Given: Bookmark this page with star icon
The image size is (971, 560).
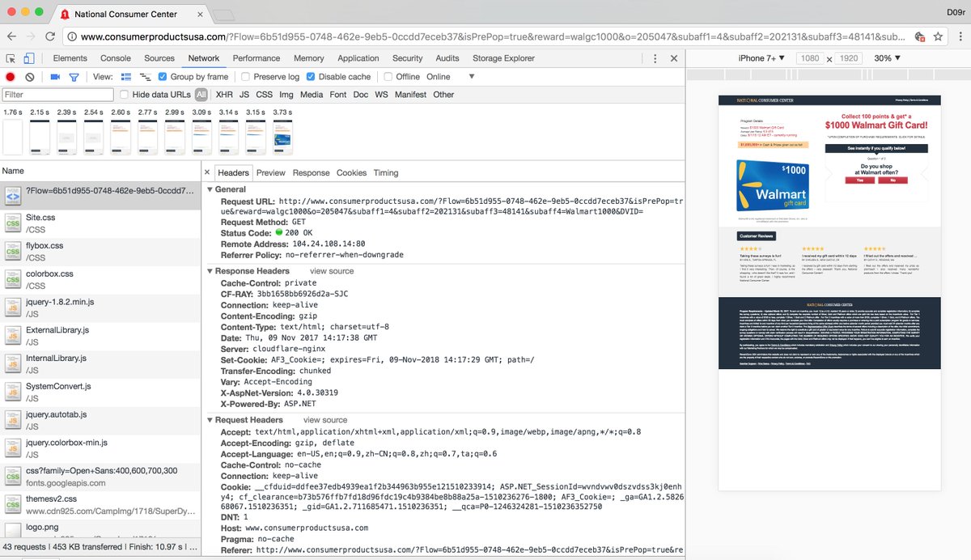Looking at the screenshot, I should coord(938,36).
